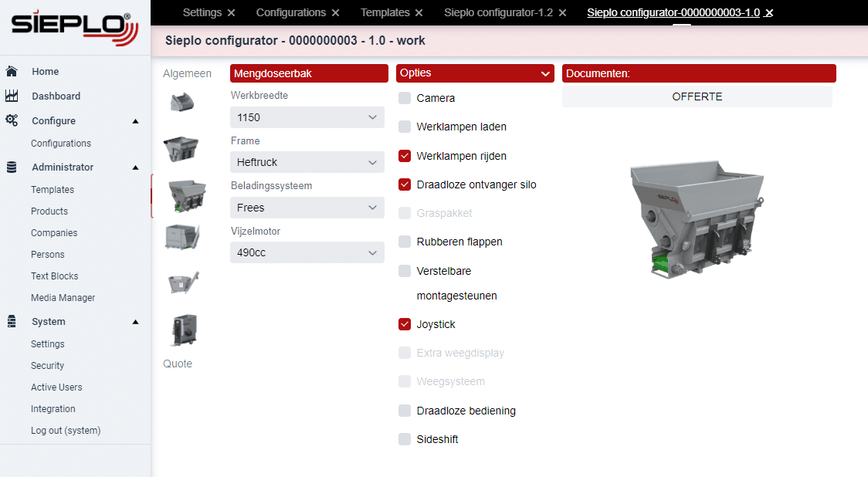The image size is (868, 477).
Task: Select the first bucket product thumbnail
Action: pyautogui.click(x=182, y=102)
